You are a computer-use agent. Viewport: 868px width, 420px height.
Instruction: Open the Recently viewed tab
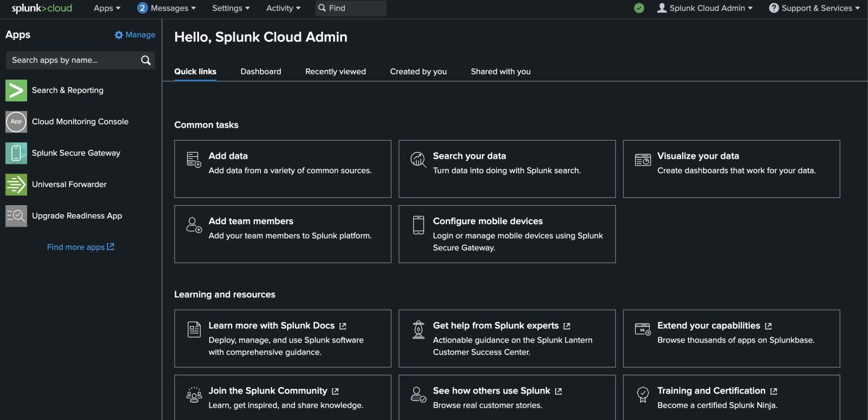(x=335, y=71)
